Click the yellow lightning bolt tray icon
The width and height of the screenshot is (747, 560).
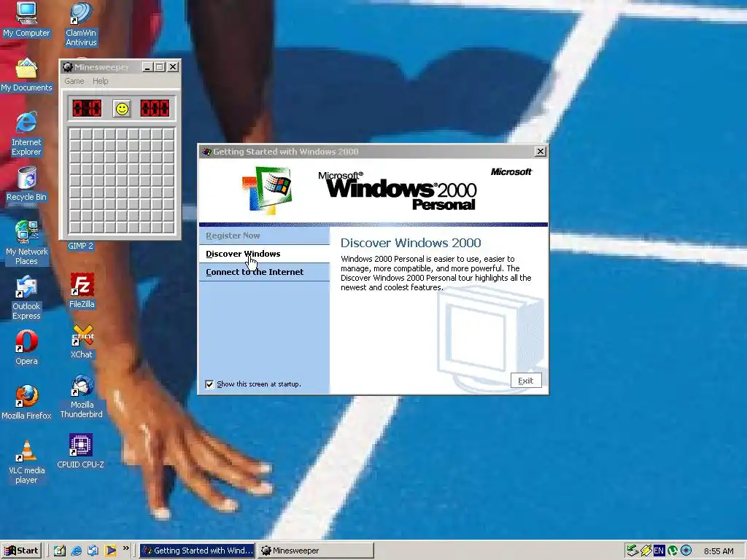tap(646, 551)
